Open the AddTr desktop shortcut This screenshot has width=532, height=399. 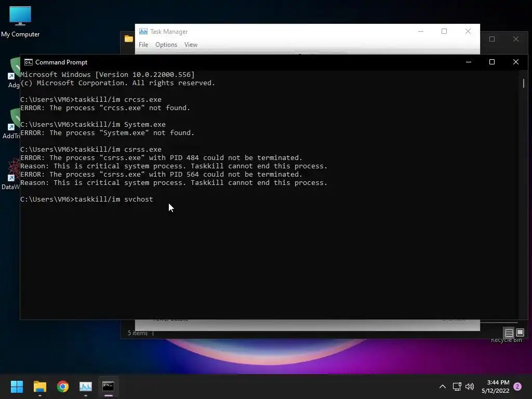pos(11,124)
